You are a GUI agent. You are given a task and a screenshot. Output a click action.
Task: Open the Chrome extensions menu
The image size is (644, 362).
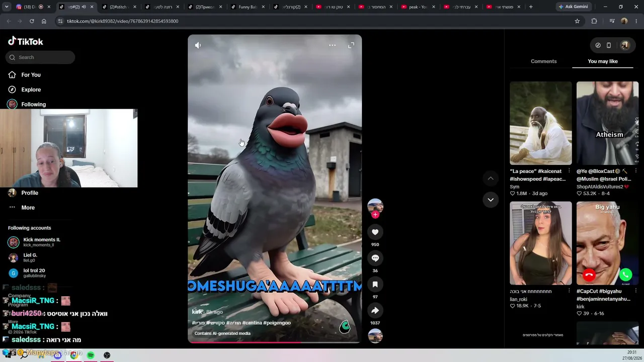tap(594, 21)
